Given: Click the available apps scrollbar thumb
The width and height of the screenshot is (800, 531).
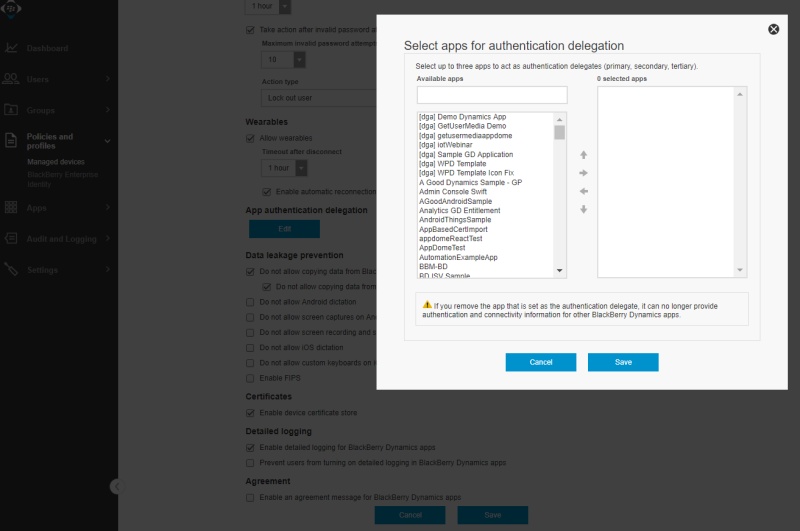Looking at the screenshot, I should coord(560,133).
